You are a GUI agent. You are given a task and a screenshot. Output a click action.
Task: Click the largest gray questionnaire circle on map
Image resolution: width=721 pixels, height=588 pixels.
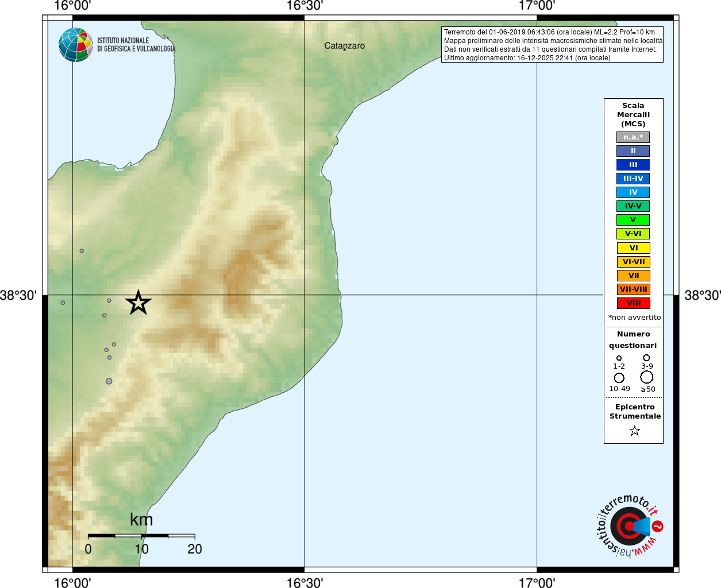pyautogui.click(x=109, y=381)
